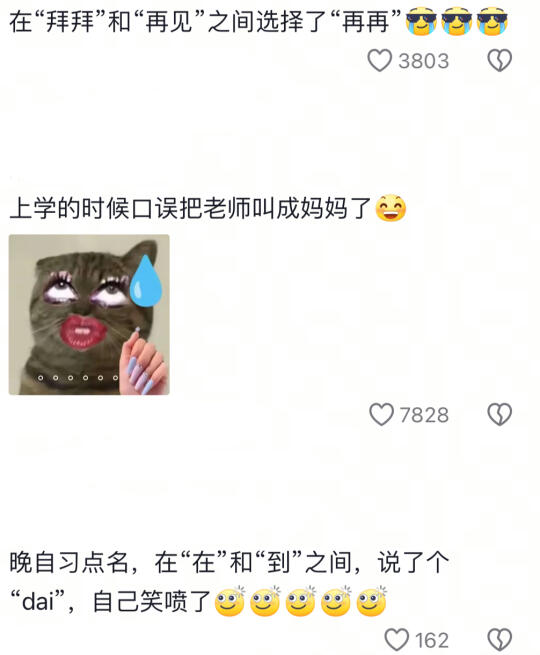
Task: Click the 3803 like count
Action: pos(423,61)
